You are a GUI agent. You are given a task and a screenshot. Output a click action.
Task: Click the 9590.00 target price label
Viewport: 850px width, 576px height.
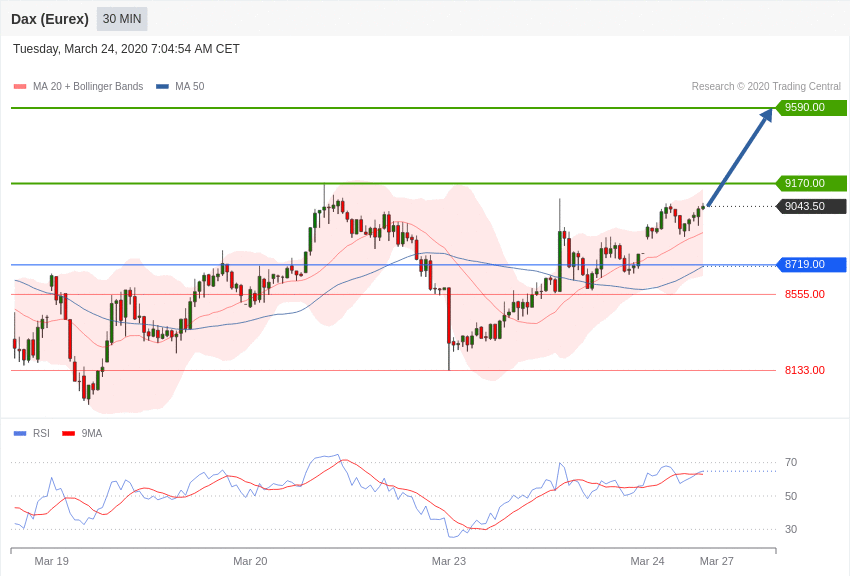pyautogui.click(x=812, y=107)
